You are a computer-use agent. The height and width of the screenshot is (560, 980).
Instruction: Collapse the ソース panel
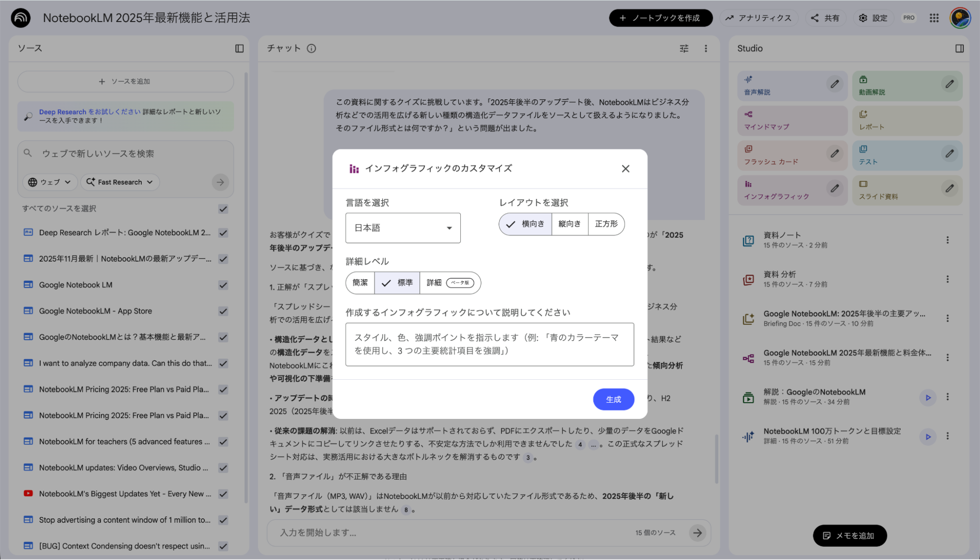(240, 48)
